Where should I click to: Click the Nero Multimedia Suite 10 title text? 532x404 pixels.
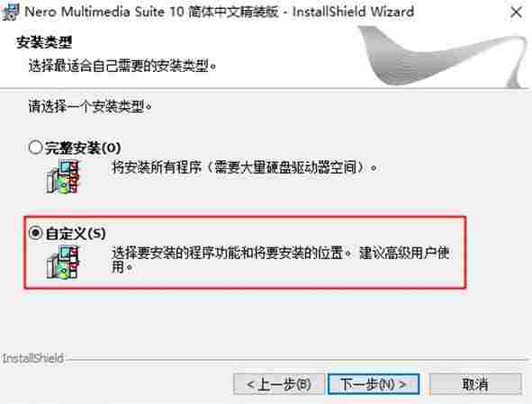pos(219,12)
